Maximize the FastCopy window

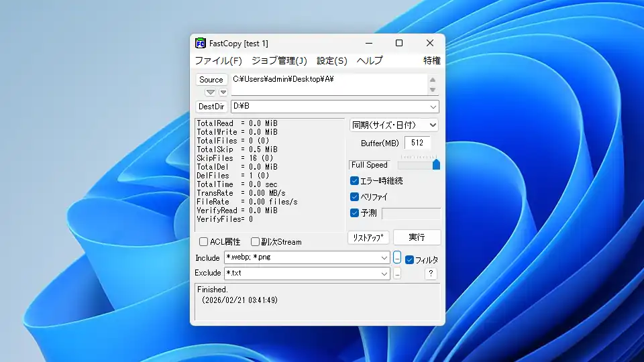coord(398,43)
